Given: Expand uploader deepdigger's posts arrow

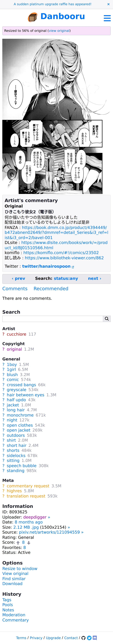Looking at the screenshot, I should point(49,517).
